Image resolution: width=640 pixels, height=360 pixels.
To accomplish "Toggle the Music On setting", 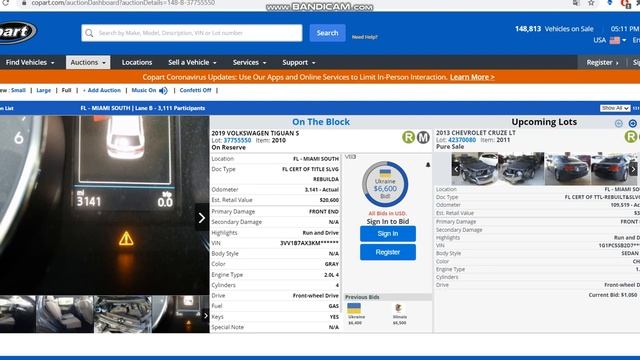I will [x=144, y=90].
